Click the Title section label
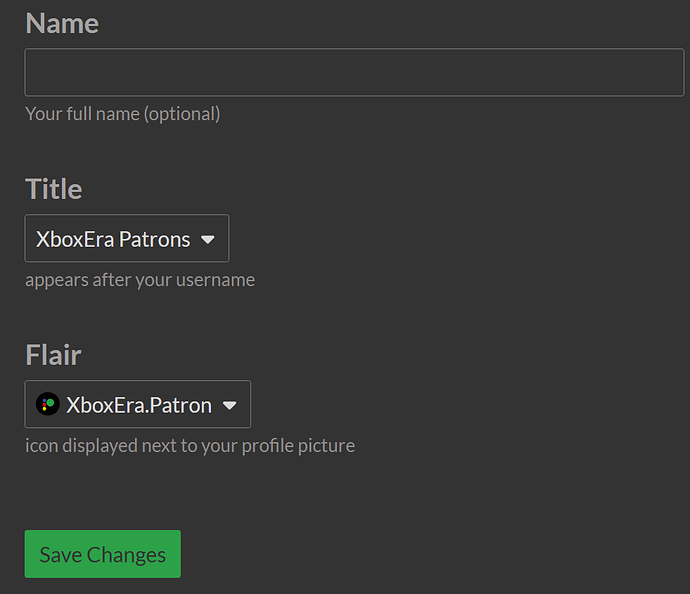 pos(54,189)
